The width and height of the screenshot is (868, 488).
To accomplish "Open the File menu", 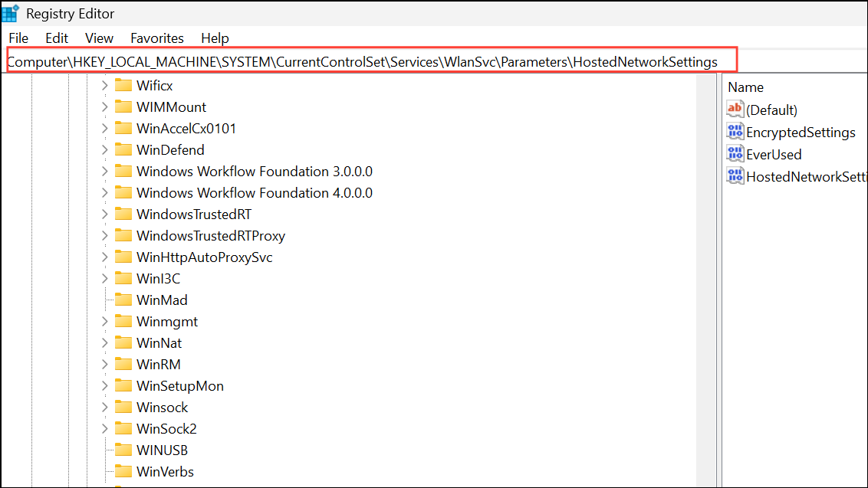I will [x=19, y=38].
